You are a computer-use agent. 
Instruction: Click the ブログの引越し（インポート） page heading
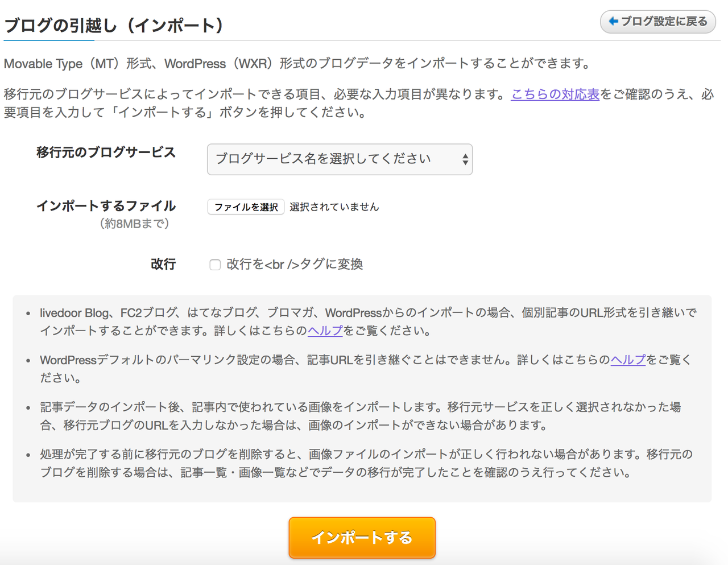114,25
